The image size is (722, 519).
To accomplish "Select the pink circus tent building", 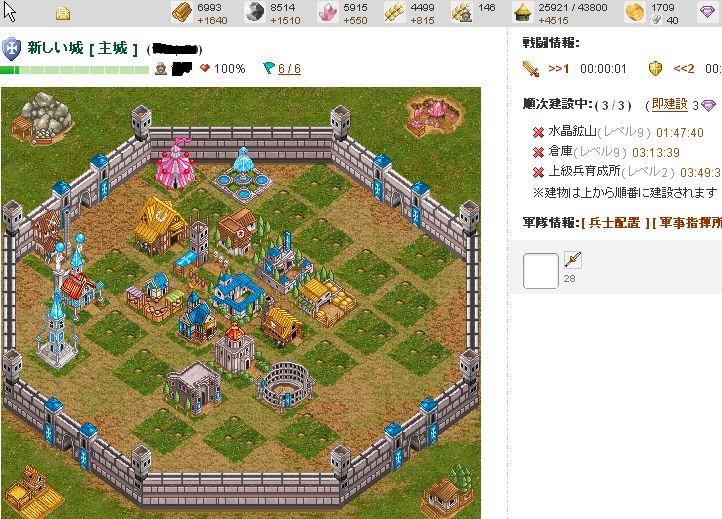I will point(176,164).
